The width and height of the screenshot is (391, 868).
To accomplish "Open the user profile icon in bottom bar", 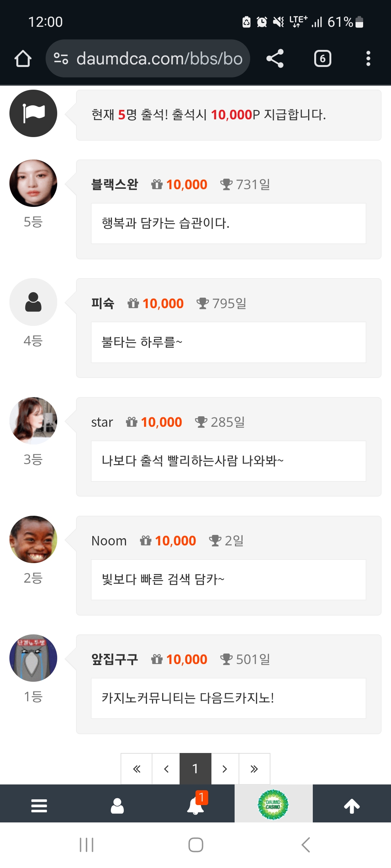I will pos(117,806).
